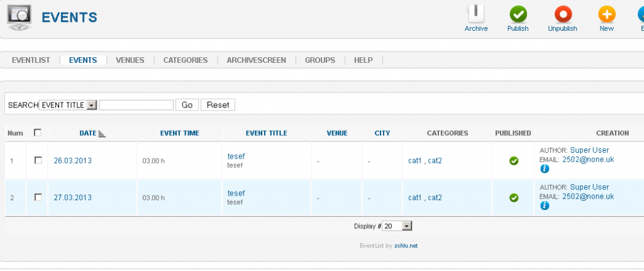Viewport: 644px width, 271px height.
Task: Toggle published status of 26.03.2013 event
Action: click(x=514, y=161)
